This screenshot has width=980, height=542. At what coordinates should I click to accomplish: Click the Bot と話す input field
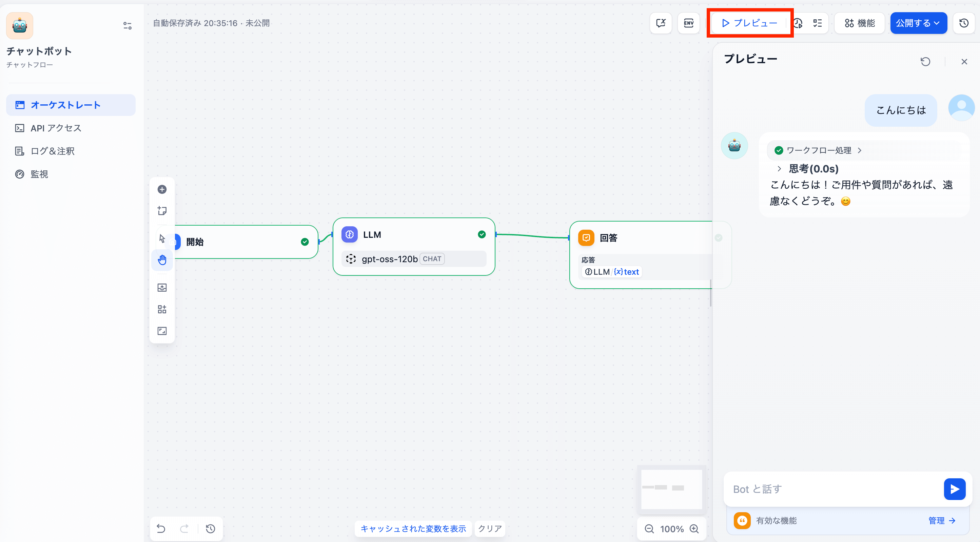click(833, 489)
